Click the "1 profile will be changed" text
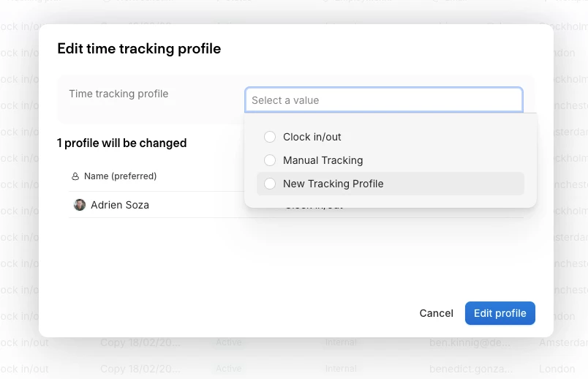The width and height of the screenshot is (588, 379). (122, 143)
